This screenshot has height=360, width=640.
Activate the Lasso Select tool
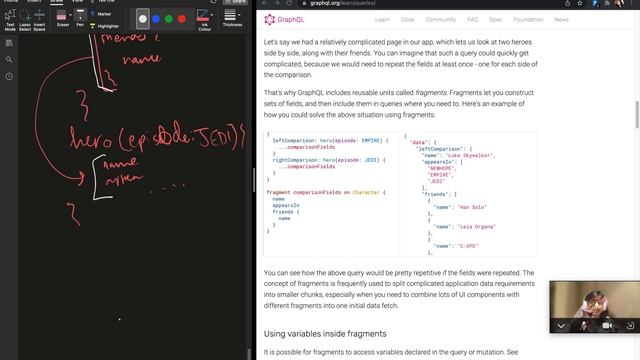pyautogui.click(x=25, y=20)
